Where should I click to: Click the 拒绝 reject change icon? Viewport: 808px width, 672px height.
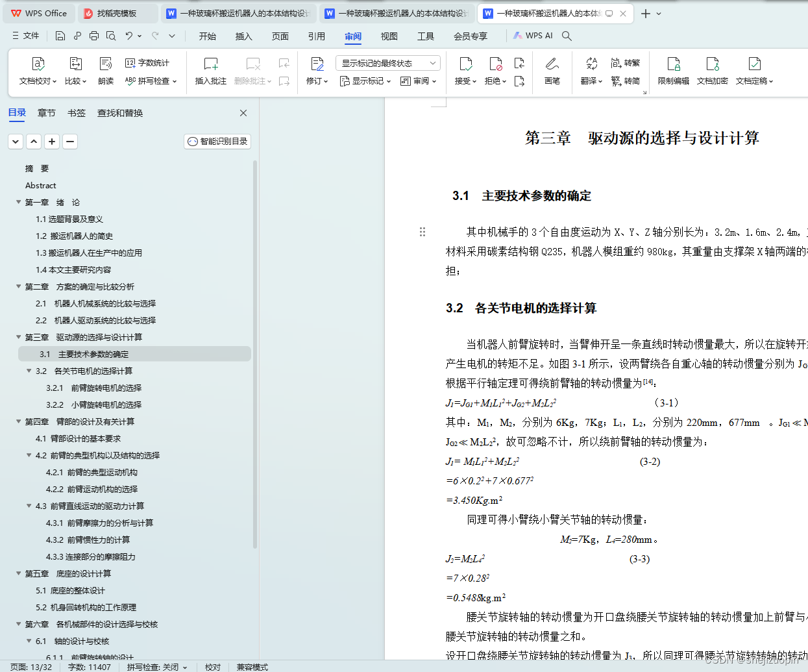tap(495, 64)
